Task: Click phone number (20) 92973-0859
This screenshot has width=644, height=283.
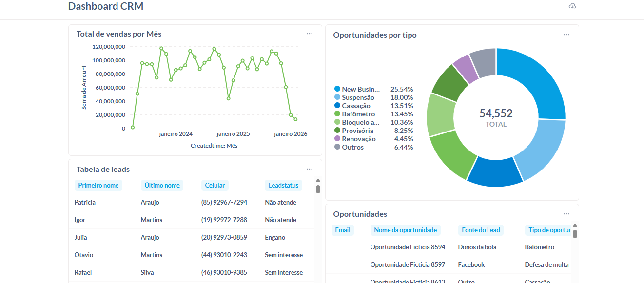Action: tap(224, 237)
